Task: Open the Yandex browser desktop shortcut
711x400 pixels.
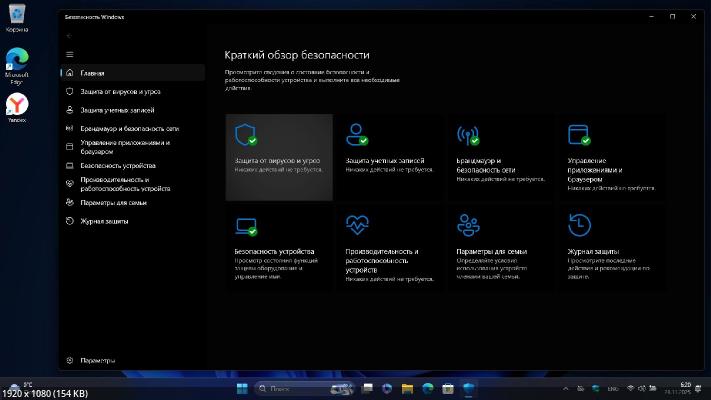Action: pyautogui.click(x=17, y=105)
